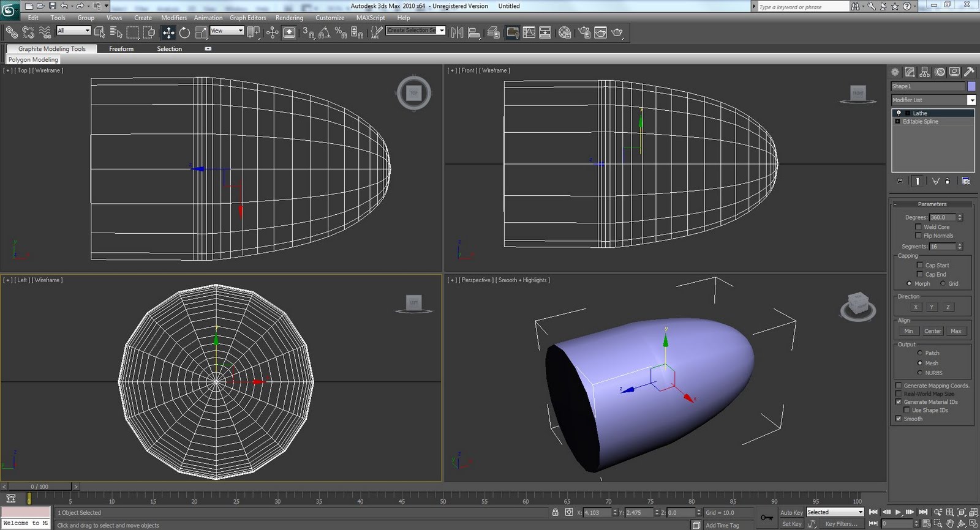Click the Align tool icon
The image size is (980, 530).
tap(474, 32)
